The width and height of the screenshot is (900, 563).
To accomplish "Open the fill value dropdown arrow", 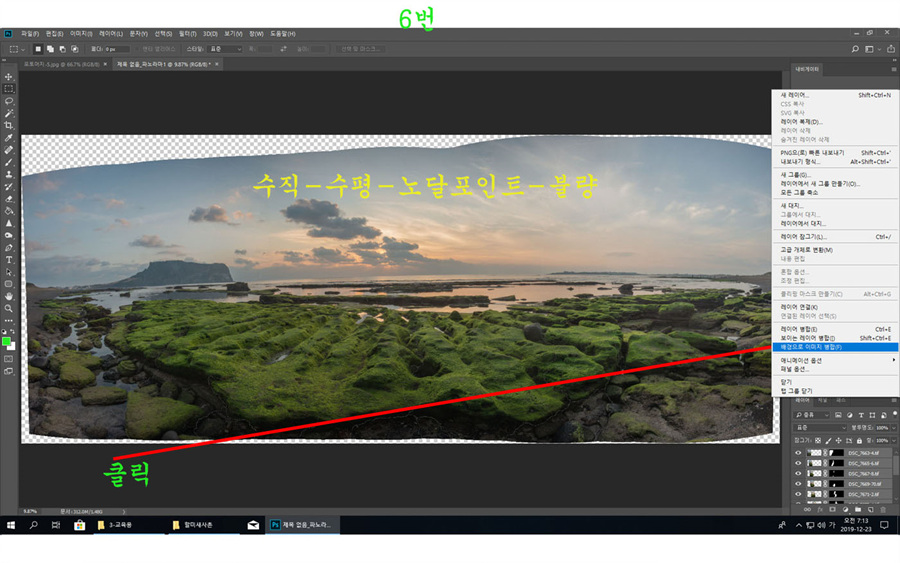I will (x=894, y=441).
